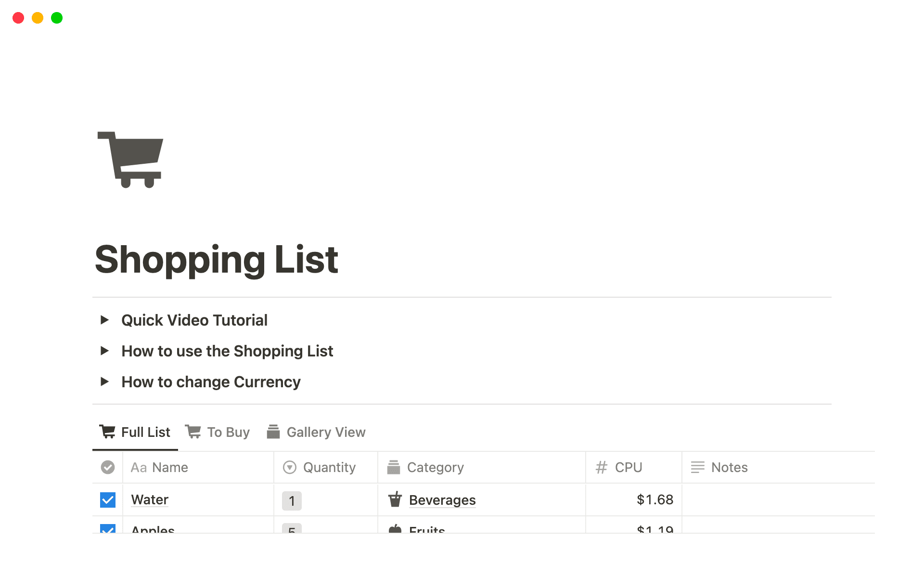Click the cart icon beside To Buy

click(193, 431)
